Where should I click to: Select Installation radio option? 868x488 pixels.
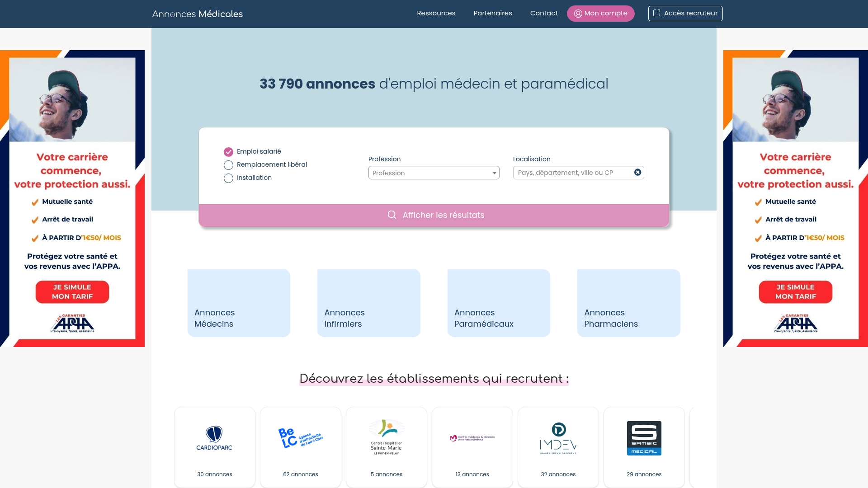click(228, 178)
